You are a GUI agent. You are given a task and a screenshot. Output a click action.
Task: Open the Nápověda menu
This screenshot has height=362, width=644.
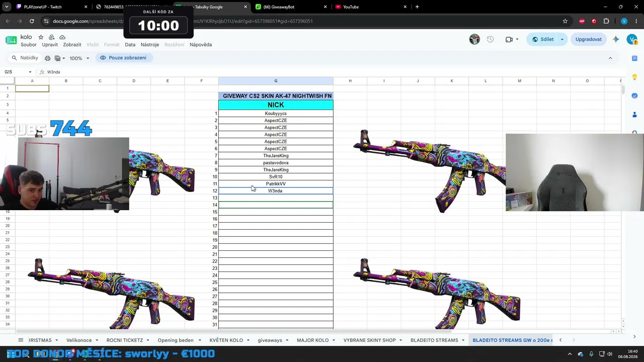[201, 45]
